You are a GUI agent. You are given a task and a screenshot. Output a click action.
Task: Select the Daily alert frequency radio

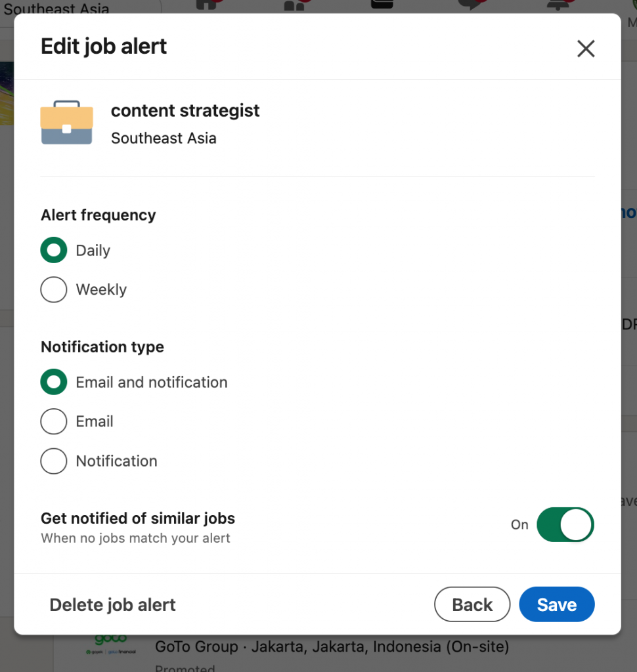pyautogui.click(x=54, y=250)
